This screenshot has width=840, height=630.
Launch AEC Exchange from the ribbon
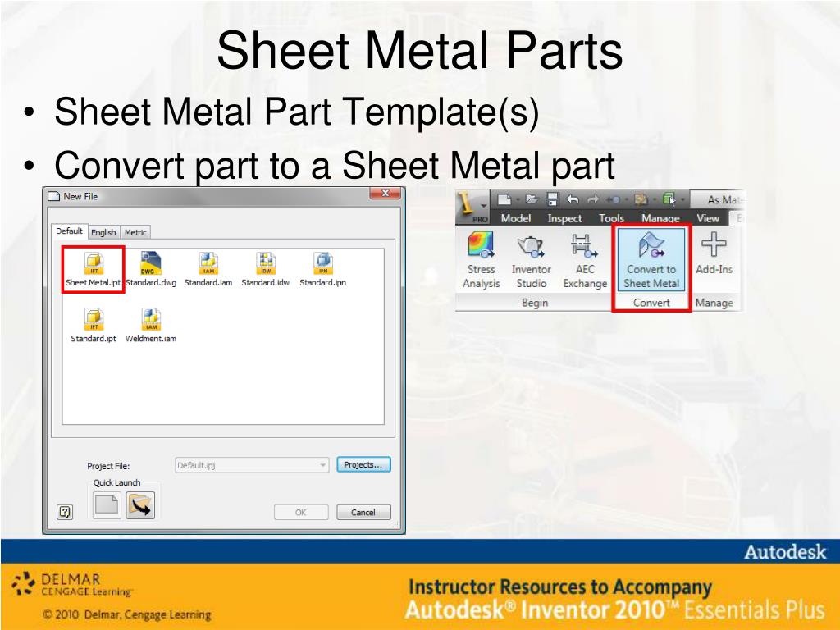pyautogui.click(x=584, y=260)
